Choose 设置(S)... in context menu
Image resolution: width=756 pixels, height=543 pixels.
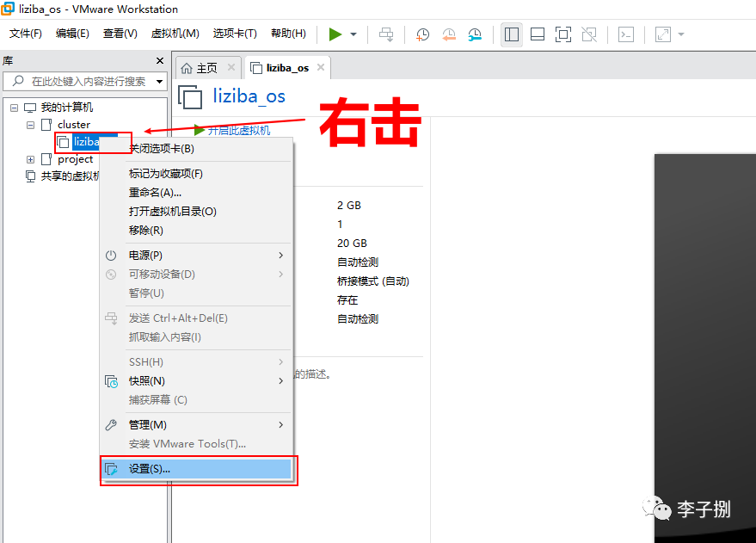196,469
